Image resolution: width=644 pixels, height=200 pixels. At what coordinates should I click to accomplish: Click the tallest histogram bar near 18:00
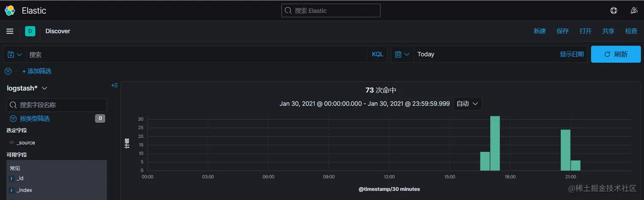(x=495, y=143)
